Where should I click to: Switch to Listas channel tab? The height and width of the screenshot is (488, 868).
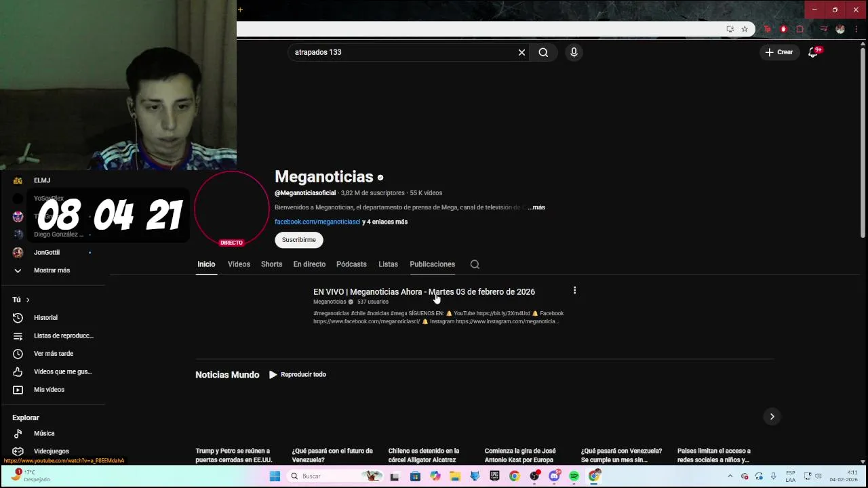click(x=388, y=264)
